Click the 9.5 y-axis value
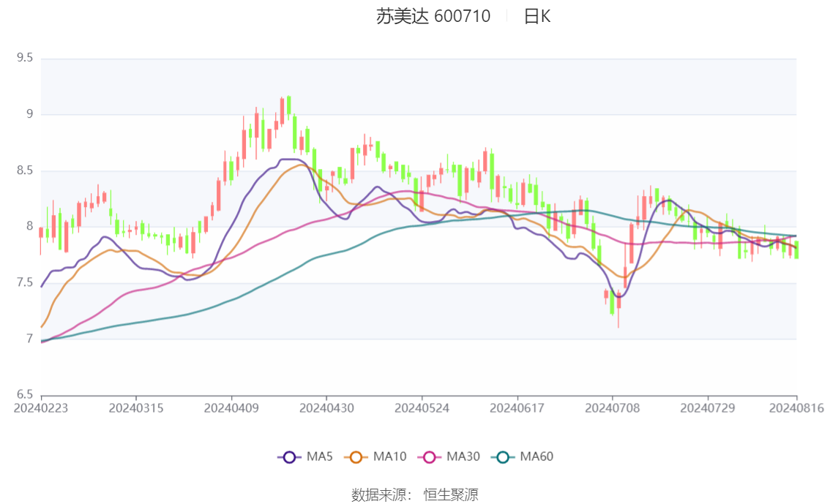 [x=25, y=58]
